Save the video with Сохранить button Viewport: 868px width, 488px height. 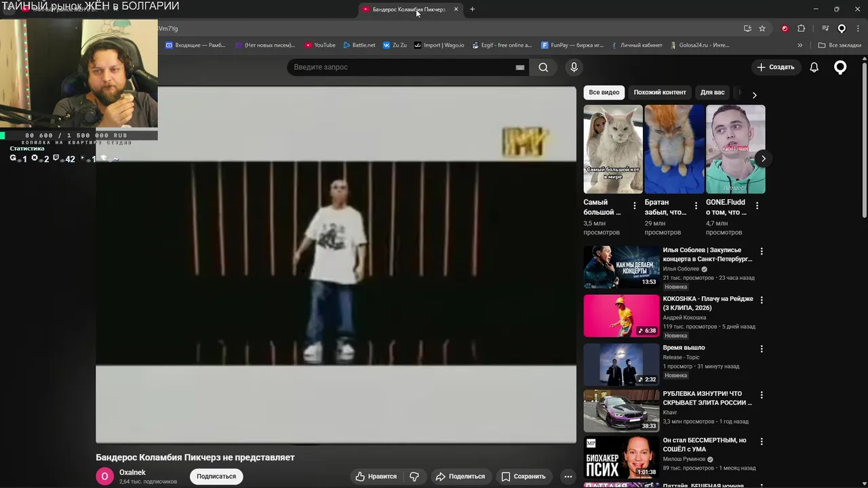pos(524,476)
